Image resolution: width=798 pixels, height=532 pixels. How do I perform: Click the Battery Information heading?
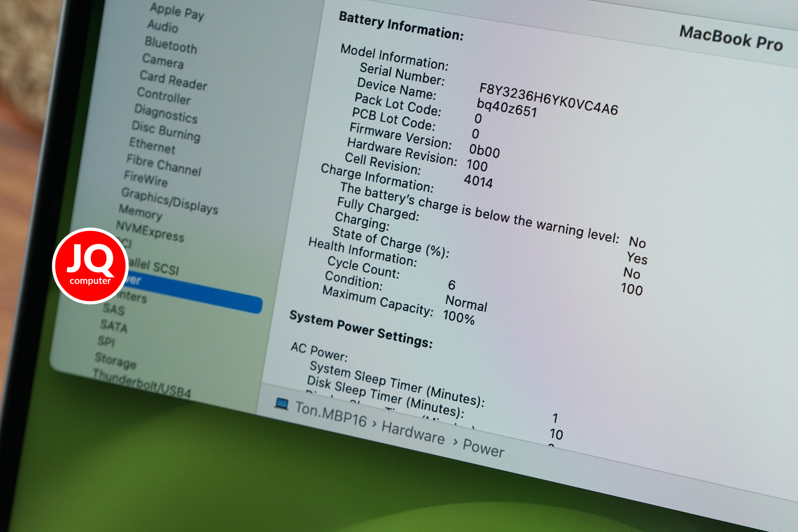[x=401, y=26]
